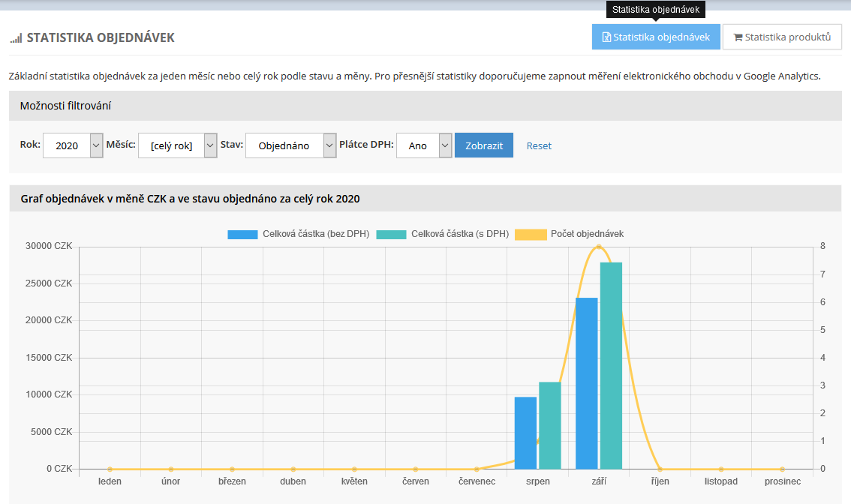Image resolution: width=851 pixels, height=504 pixels.
Task: Open the Rok dropdown showing 2020
Action: 73,145
